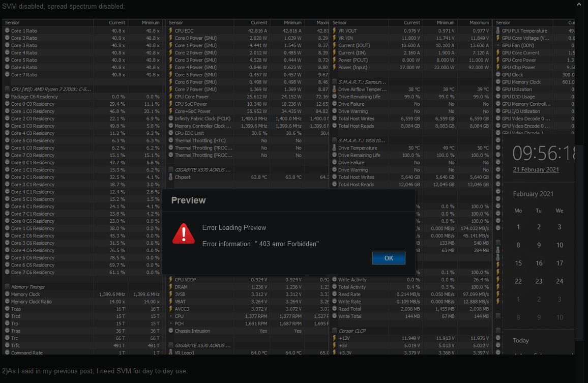
Task: Click the Preview dialog title
Action: click(x=188, y=200)
